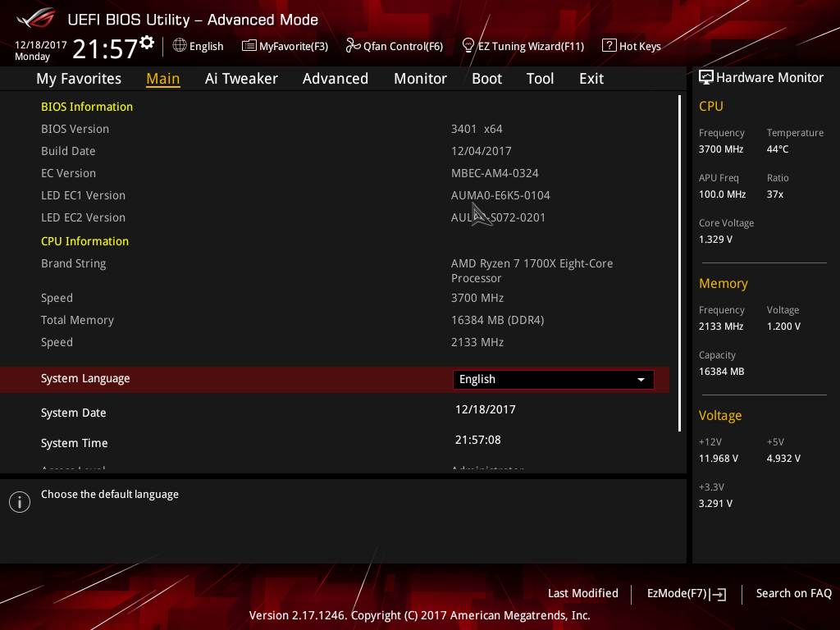Click memory speed value 2133 MHz
Viewport: 840px width, 630px height.
pyautogui.click(x=477, y=342)
